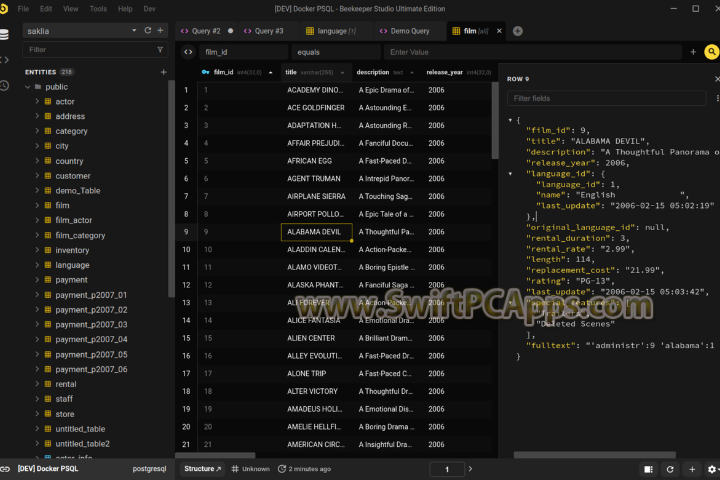Open the File menu
The width and height of the screenshot is (720, 480).
tap(23, 9)
